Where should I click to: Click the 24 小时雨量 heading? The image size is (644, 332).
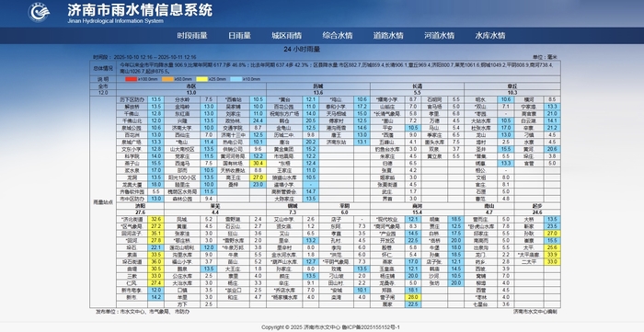coord(302,50)
